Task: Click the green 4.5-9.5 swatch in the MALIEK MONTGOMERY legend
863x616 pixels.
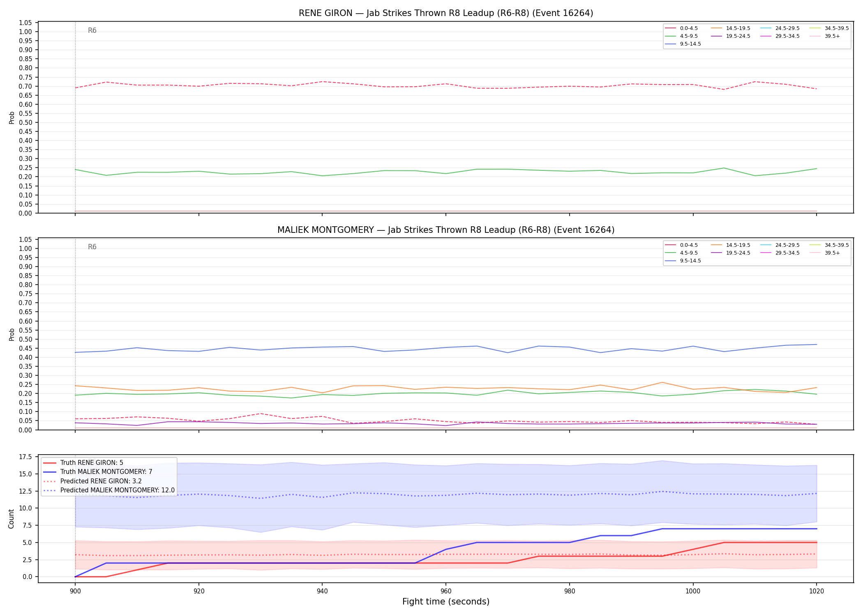Action: [x=671, y=253]
